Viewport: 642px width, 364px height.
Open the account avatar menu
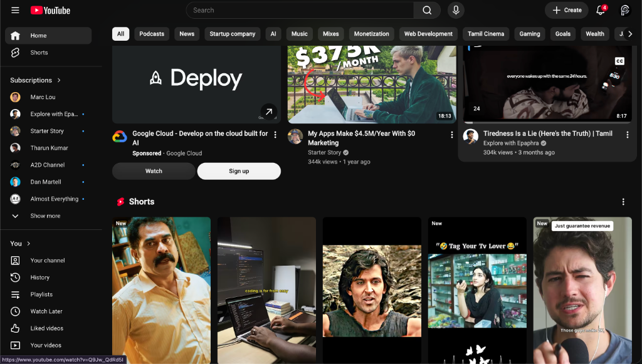click(625, 10)
